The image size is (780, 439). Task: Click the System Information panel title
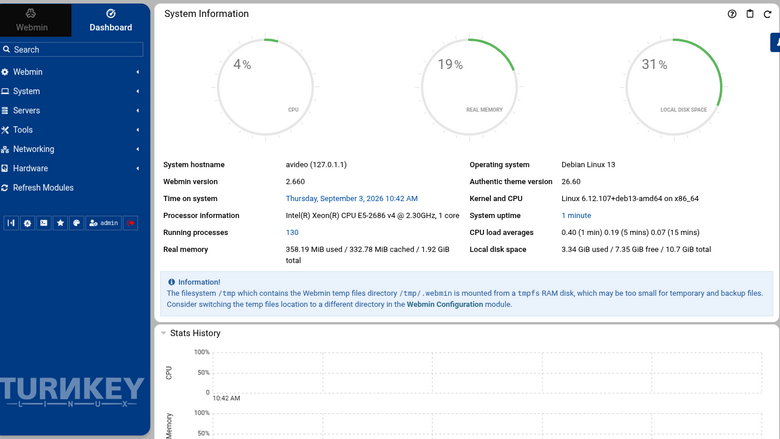tap(206, 14)
